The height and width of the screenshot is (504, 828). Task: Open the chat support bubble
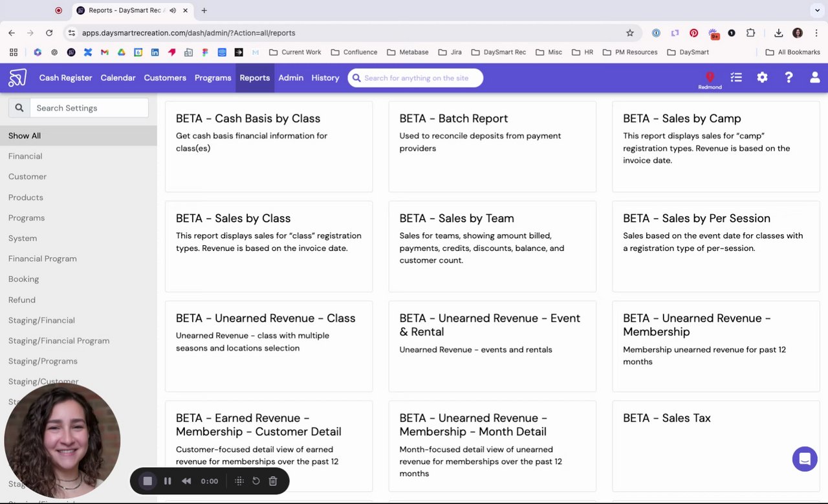pos(805,459)
